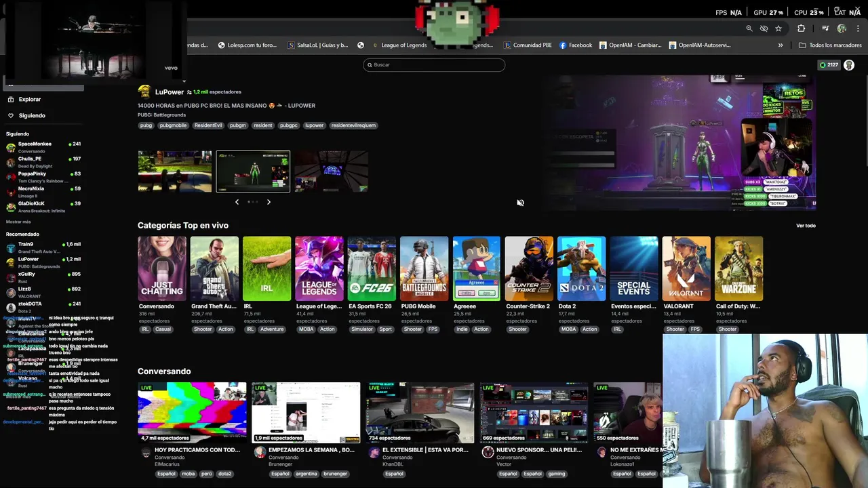The height and width of the screenshot is (488, 868).
Task: Open PoppaPinky channel avatar
Action: [x=11, y=177]
